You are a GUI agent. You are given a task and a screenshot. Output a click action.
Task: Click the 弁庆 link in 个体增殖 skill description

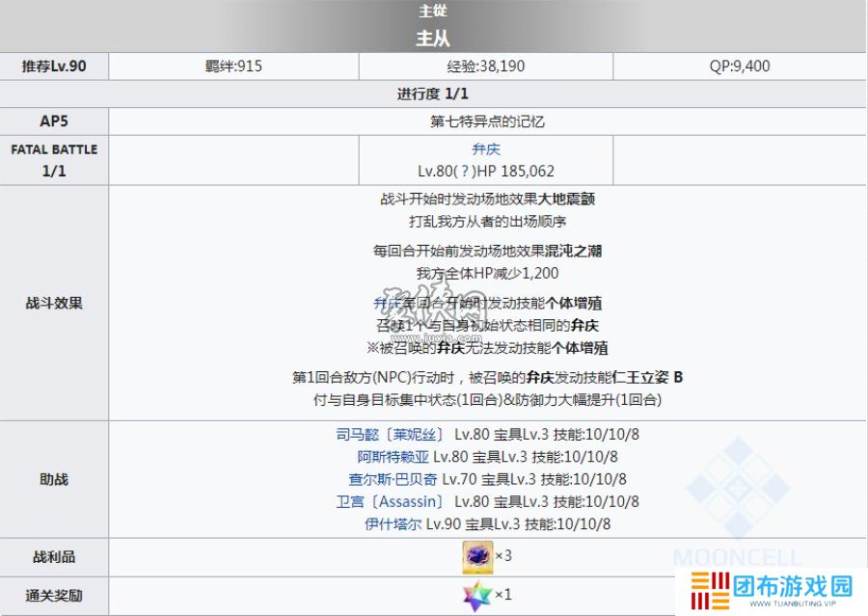tap(387, 304)
